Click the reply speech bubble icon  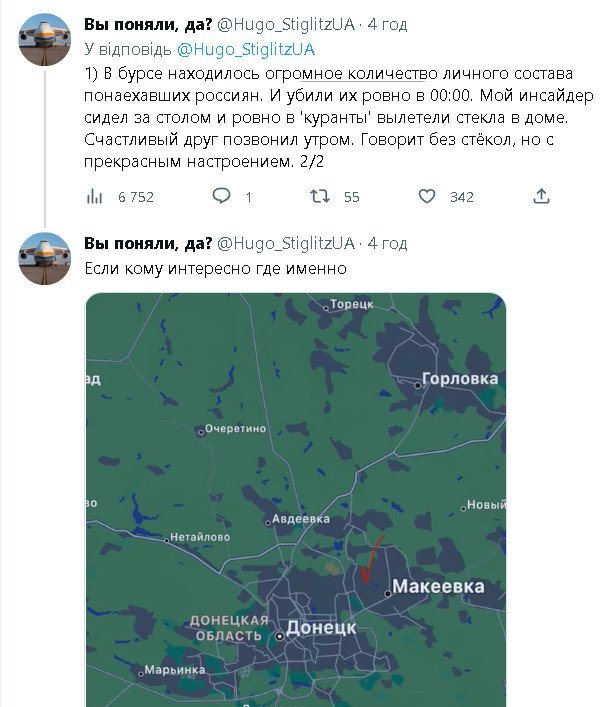(x=224, y=197)
